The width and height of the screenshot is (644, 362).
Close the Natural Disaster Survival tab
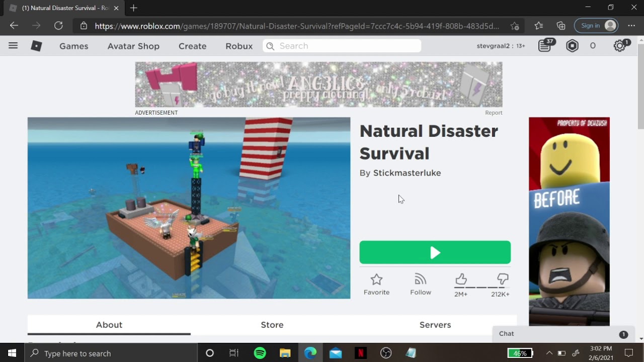[x=116, y=8]
